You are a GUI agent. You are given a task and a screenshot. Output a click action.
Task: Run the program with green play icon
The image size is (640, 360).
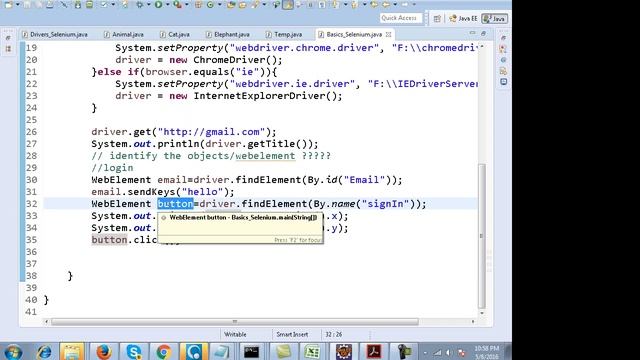tap(158, 4)
